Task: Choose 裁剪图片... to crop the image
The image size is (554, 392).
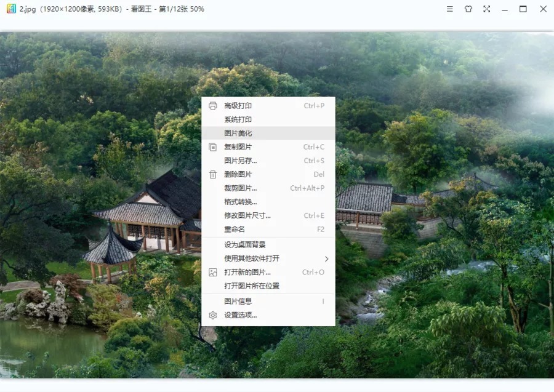Action: point(240,188)
